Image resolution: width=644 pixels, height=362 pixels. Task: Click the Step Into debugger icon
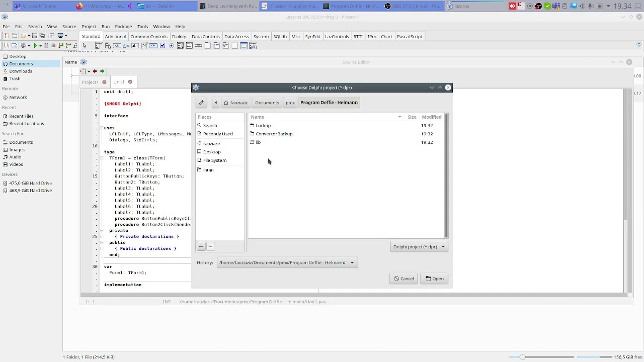tap(61, 45)
